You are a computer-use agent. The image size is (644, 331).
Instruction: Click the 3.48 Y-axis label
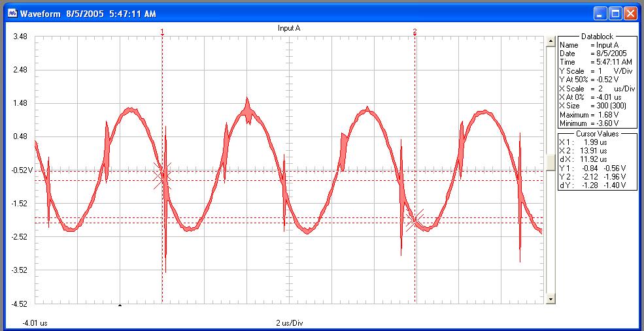(x=20, y=37)
